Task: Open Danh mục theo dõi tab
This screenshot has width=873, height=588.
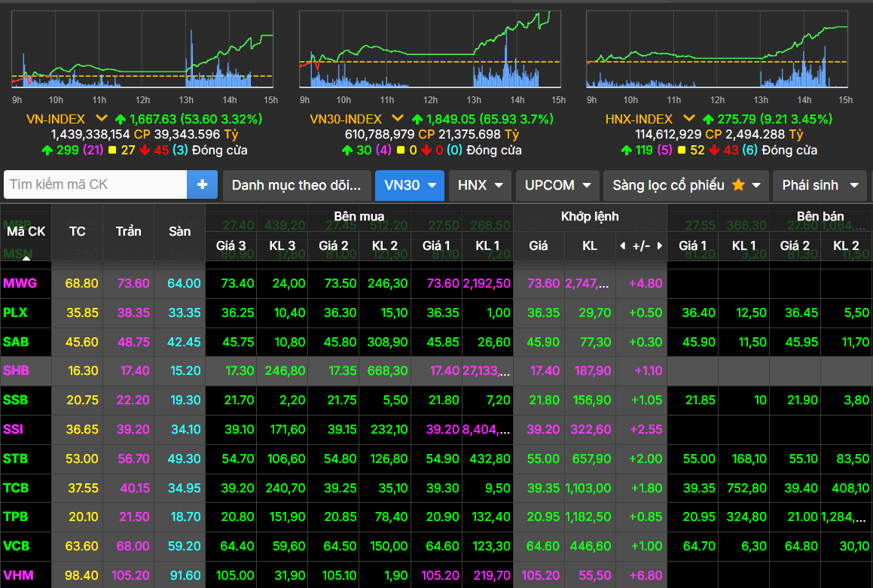Action: pyautogui.click(x=296, y=185)
